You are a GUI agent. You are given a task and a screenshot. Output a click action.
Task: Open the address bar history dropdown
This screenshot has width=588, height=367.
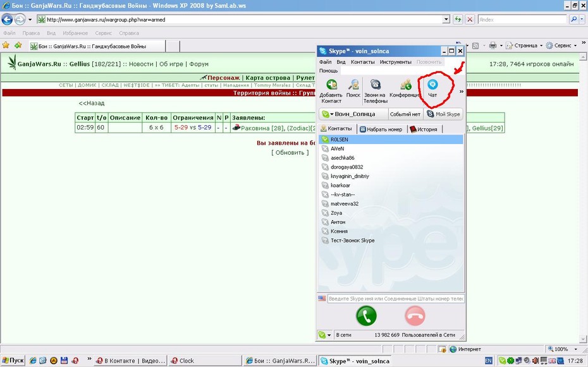(446, 20)
